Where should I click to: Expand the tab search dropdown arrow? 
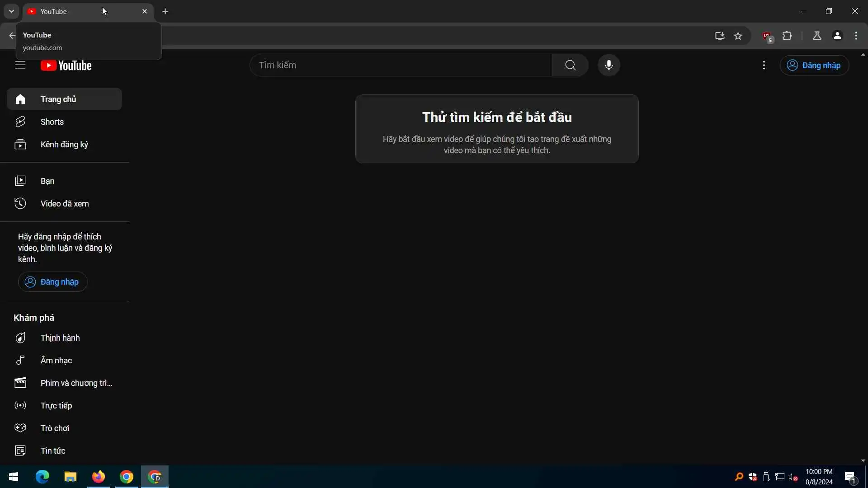click(x=11, y=11)
